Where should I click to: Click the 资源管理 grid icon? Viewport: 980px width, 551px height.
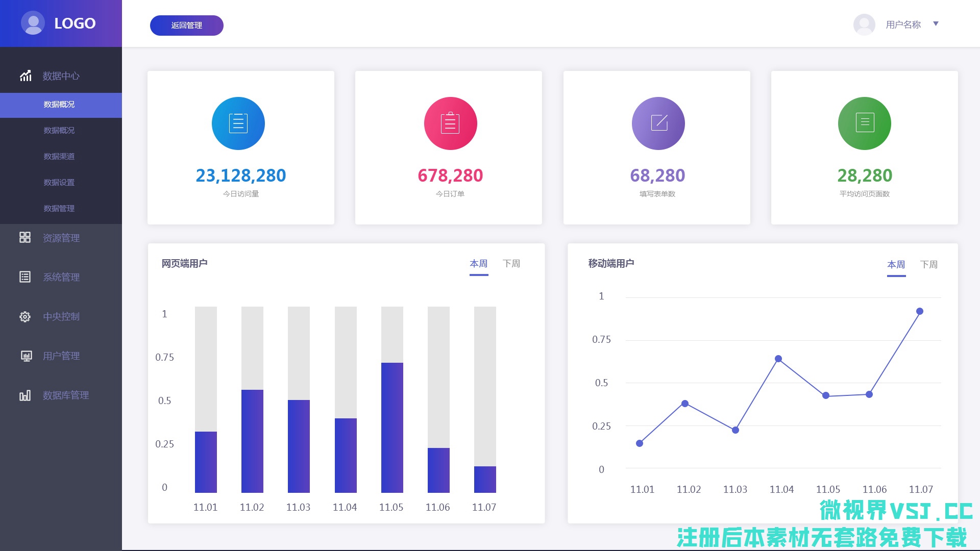coord(25,237)
